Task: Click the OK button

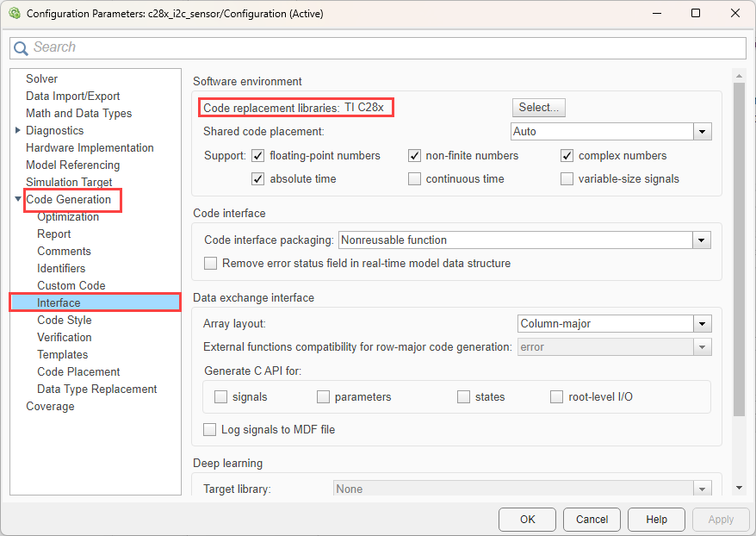Action: [528, 520]
